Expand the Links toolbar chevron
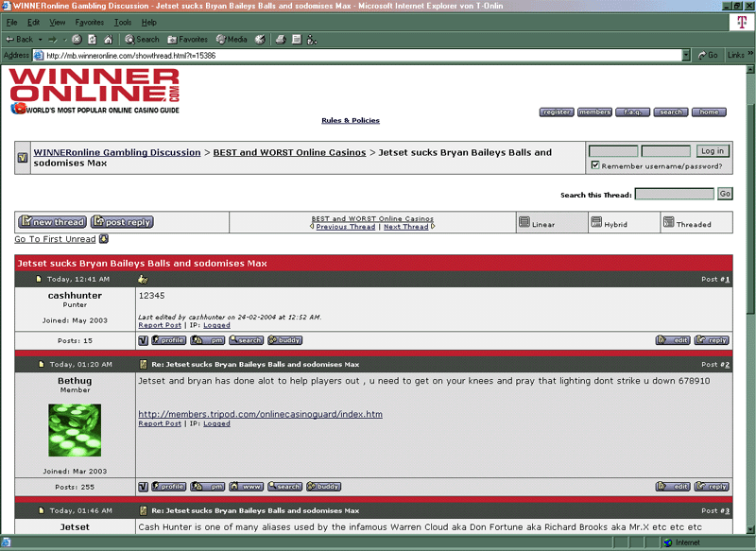This screenshot has width=756, height=551. 750,54
